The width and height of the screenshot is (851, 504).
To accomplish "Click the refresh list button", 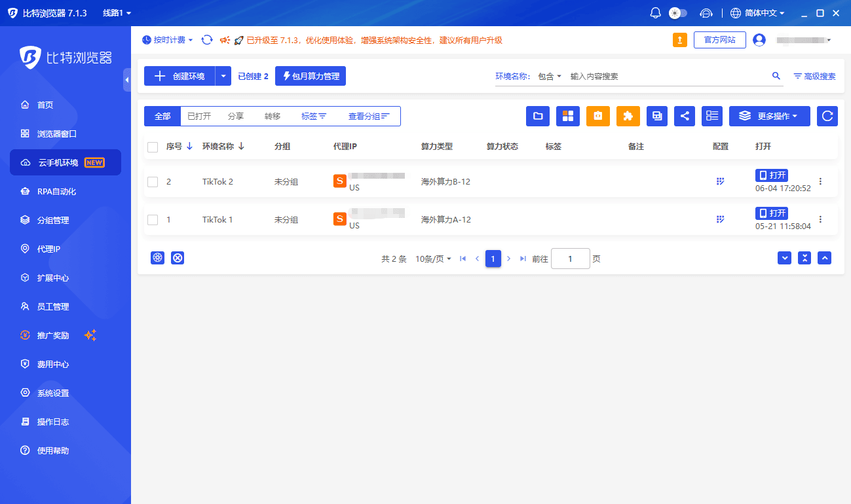I will (827, 116).
